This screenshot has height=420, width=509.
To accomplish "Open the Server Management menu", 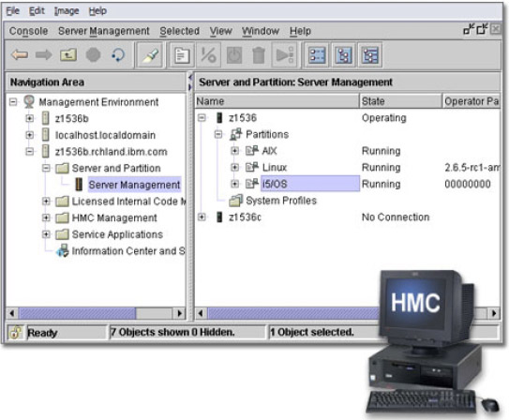I will (x=103, y=31).
